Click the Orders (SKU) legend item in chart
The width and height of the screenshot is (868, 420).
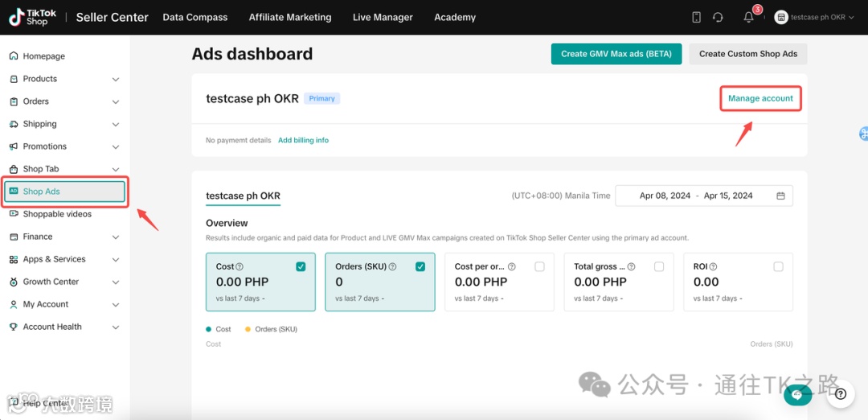pos(272,329)
